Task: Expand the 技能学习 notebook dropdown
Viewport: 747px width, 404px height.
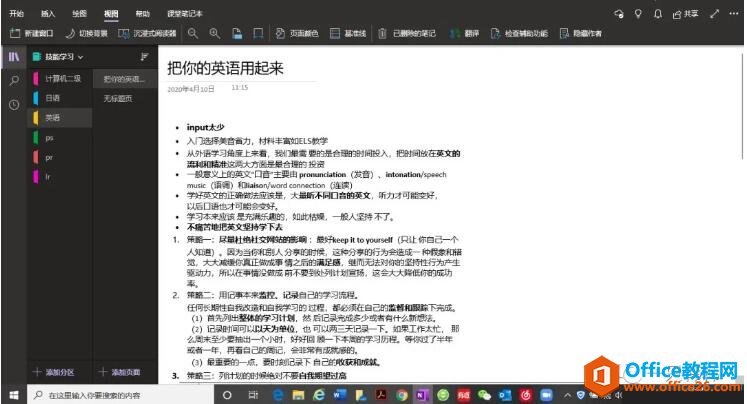Action: pos(58,57)
